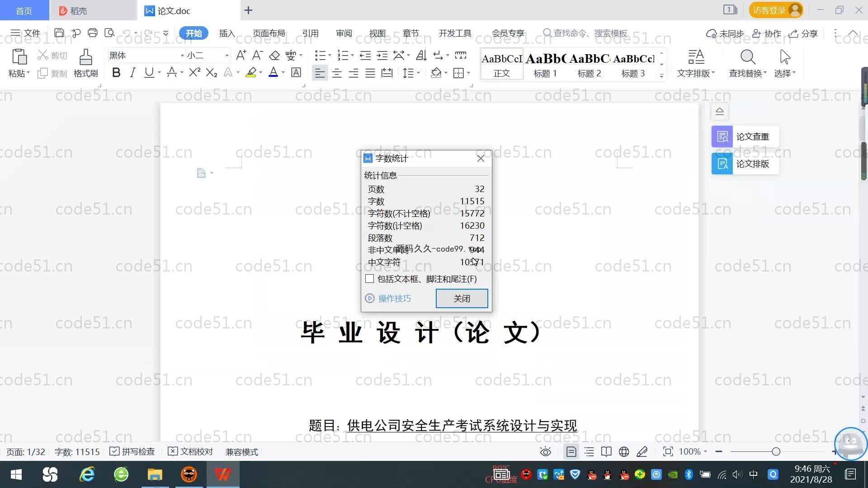Screen dimensions: 868x488
Task: Apply bold formatting with B icon
Action: 116,73
